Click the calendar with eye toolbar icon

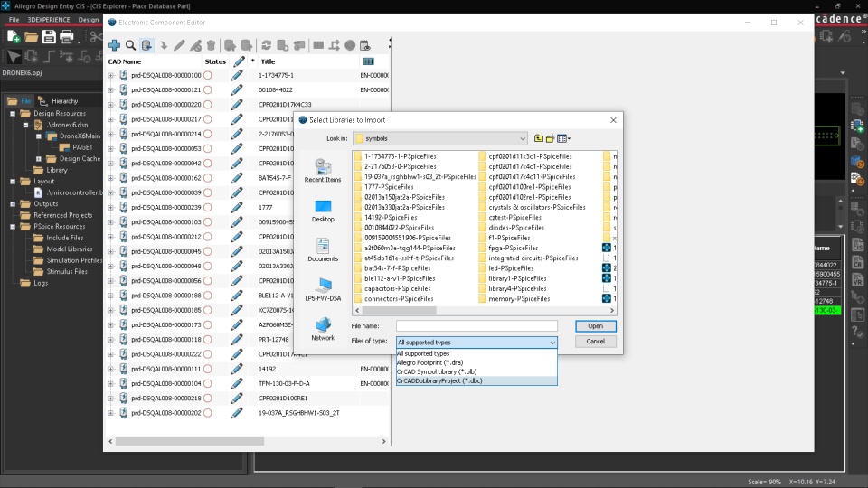pyautogui.click(x=364, y=45)
